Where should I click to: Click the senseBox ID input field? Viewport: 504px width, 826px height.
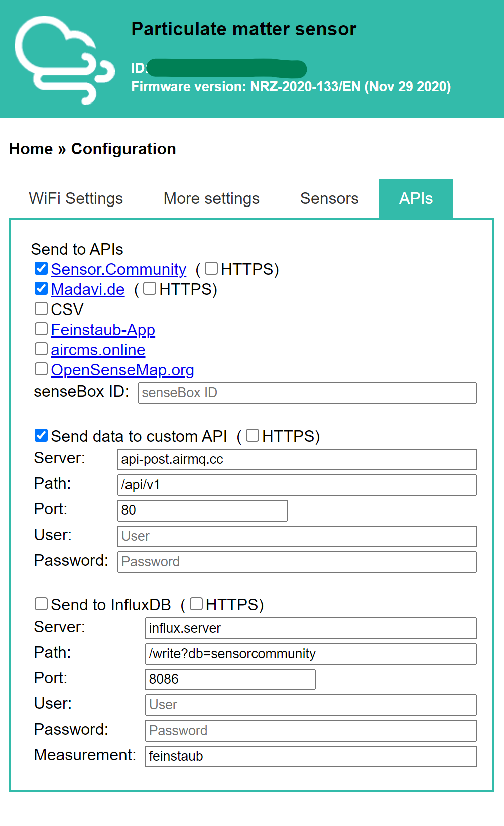pyautogui.click(x=307, y=393)
